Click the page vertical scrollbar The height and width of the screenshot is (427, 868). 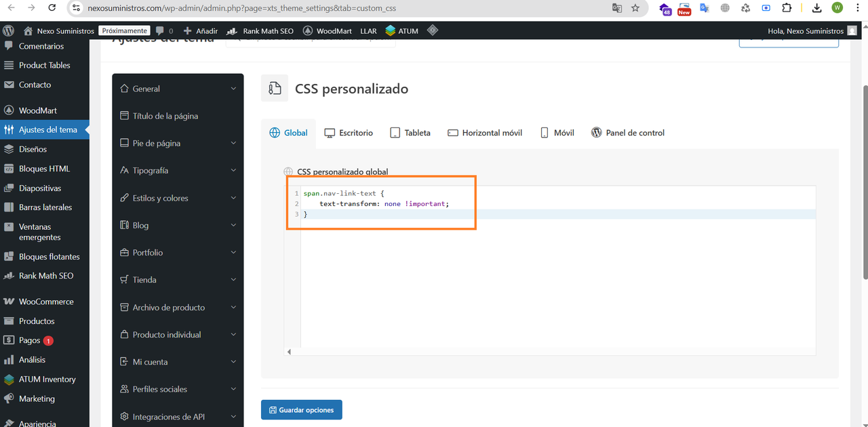(864, 182)
